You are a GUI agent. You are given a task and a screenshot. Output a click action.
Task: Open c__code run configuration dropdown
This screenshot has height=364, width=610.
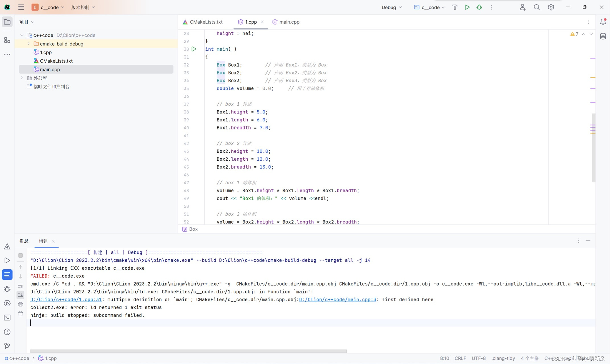click(429, 7)
